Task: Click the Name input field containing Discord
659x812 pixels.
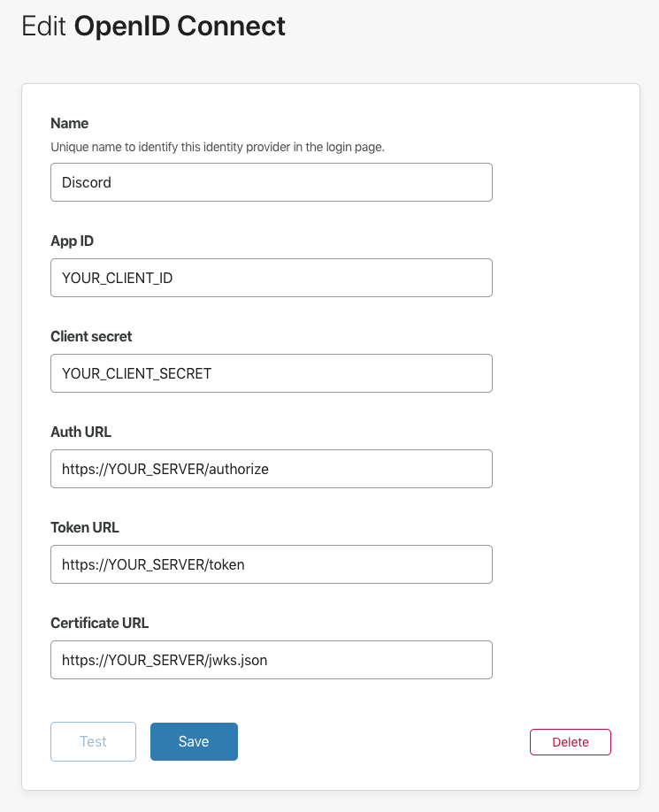Action: coord(271,182)
